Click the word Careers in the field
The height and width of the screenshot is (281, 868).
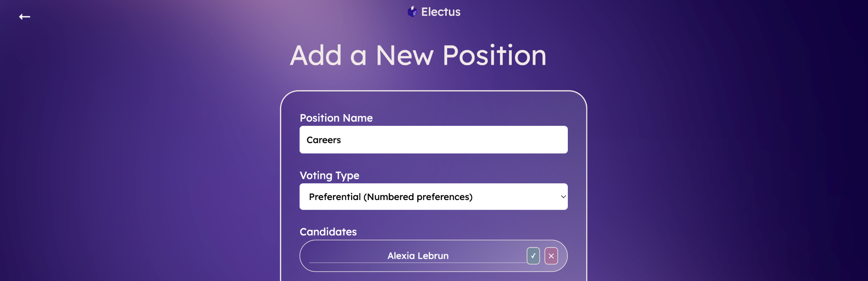[x=324, y=140]
